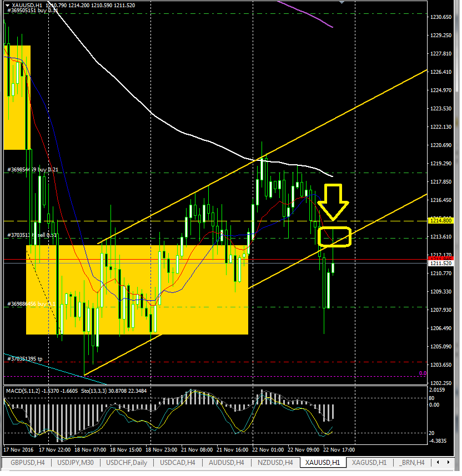462x476 pixels.
Task: Switch to the GBPUSD,H4 chart tab
Action: tap(28, 463)
